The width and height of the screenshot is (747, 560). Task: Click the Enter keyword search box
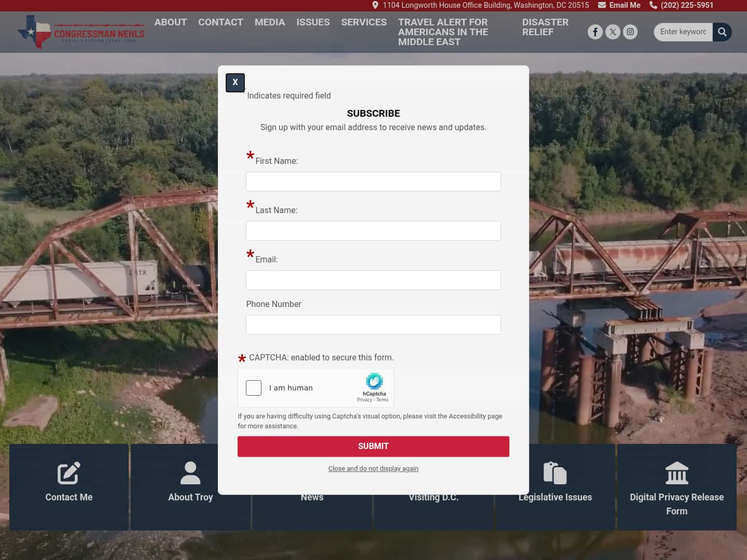point(683,32)
